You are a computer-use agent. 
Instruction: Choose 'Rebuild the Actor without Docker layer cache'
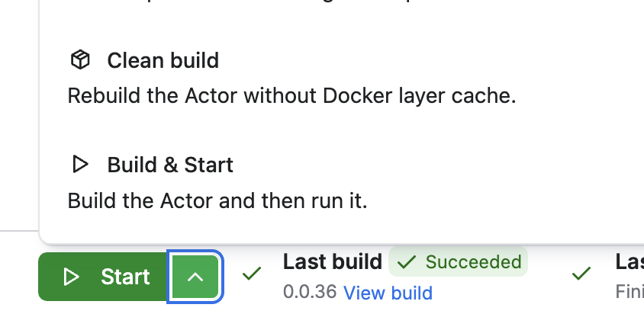(x=291, y=95)
